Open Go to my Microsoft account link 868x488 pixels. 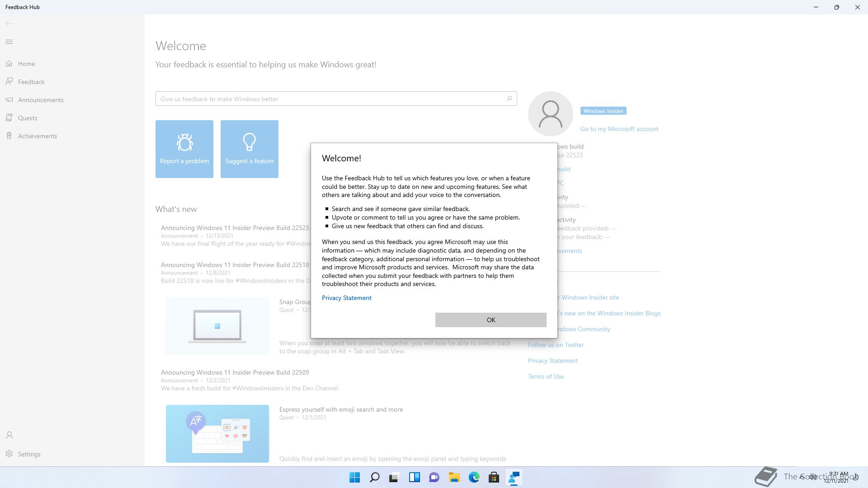[x=619, y=129]
